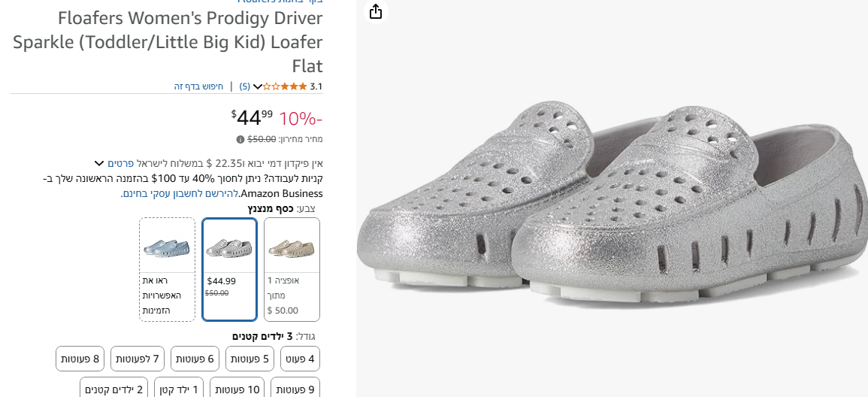868x397 pixels.
Task: Pick size 1 little kid button
Action: 179,389
